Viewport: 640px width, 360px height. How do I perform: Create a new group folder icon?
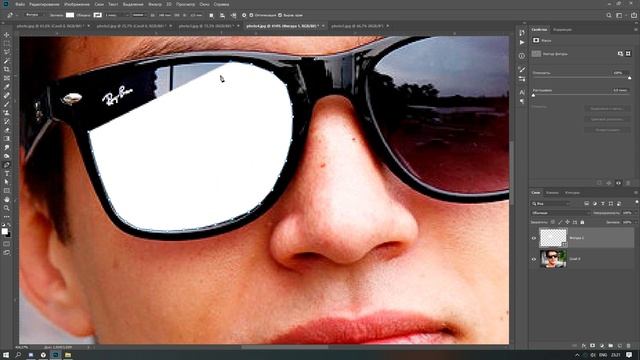611,346
